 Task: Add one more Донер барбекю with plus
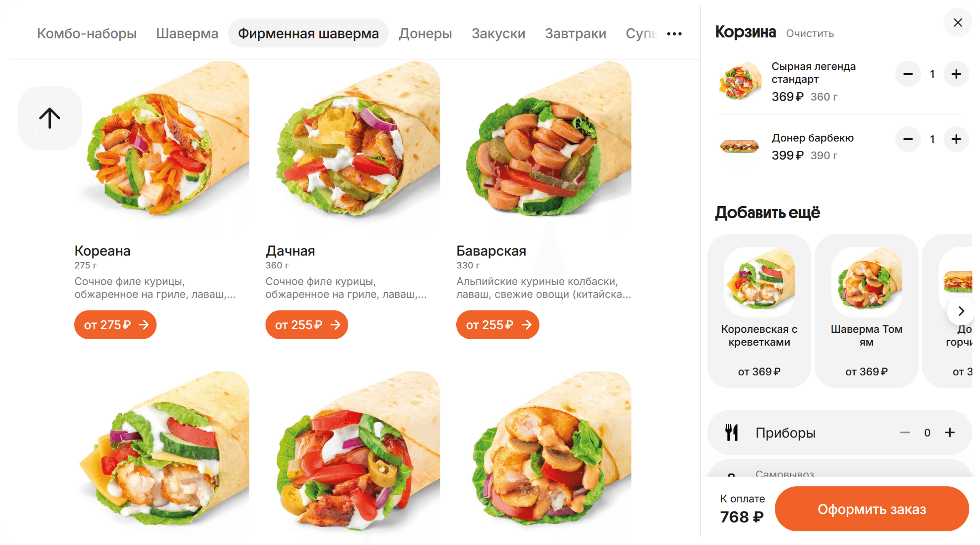(956, 139)
